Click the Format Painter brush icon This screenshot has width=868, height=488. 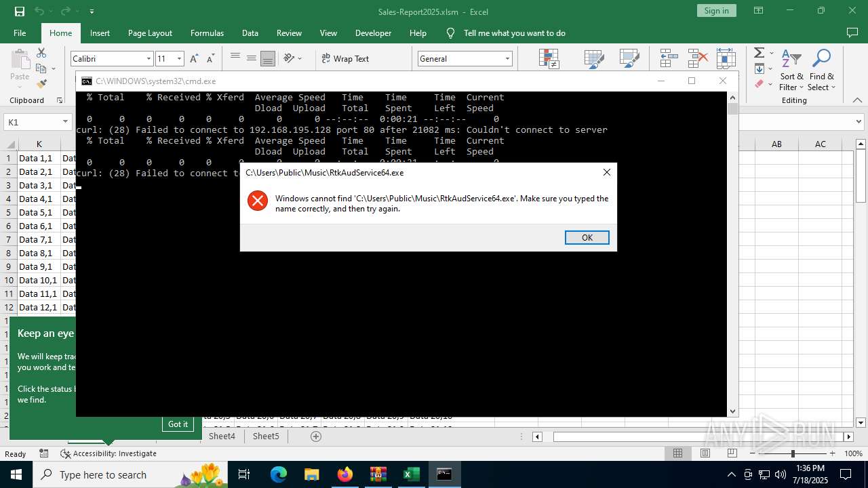[x=41, y=84]
